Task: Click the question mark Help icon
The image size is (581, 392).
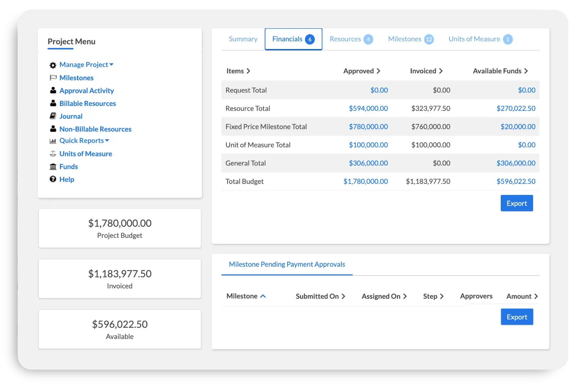Action: click(x=53, y=179)
